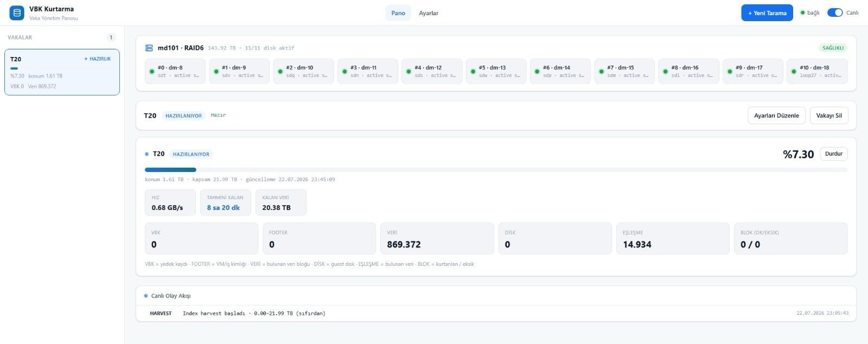Click the KALAN VERİ 20.38 TB box
The image size is (868, 344).
281,202
